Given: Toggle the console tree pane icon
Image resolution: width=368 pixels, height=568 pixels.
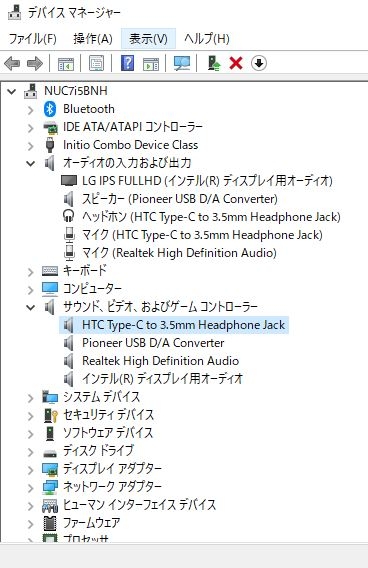Looking at the screenshot, I should [x=66, y=64].
